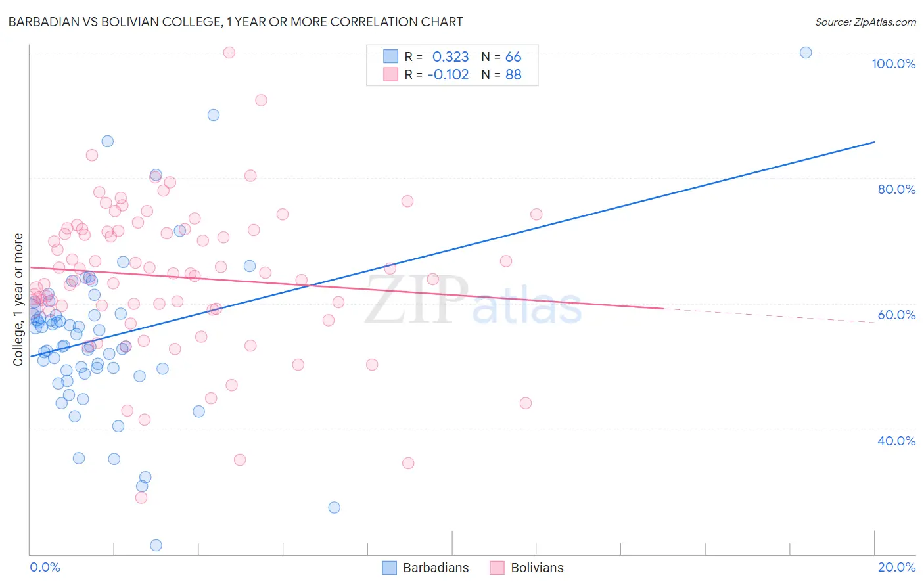
Task: Click the 20.0% x-axis label
Action: pos(896,567)
